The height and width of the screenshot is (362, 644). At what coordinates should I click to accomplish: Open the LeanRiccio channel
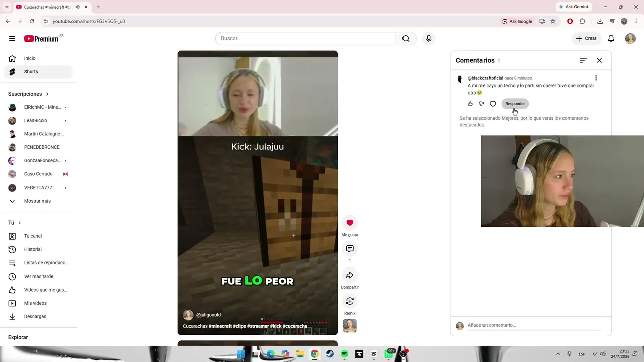tap(38, 121)
